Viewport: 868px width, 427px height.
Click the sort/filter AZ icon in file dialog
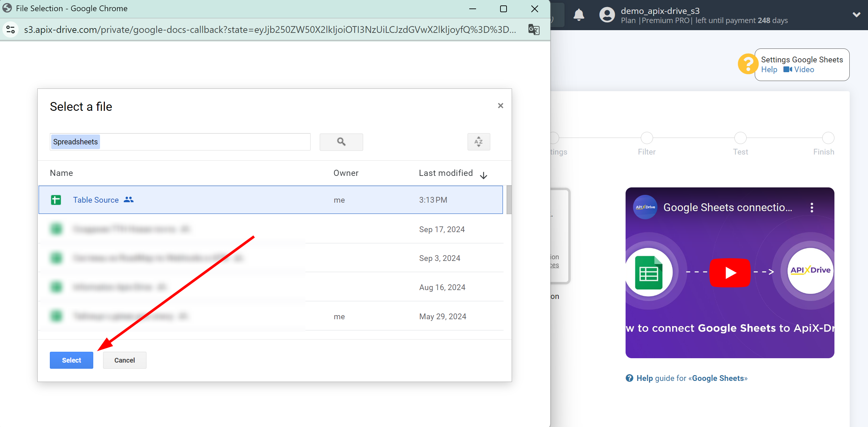click(478, 142)
